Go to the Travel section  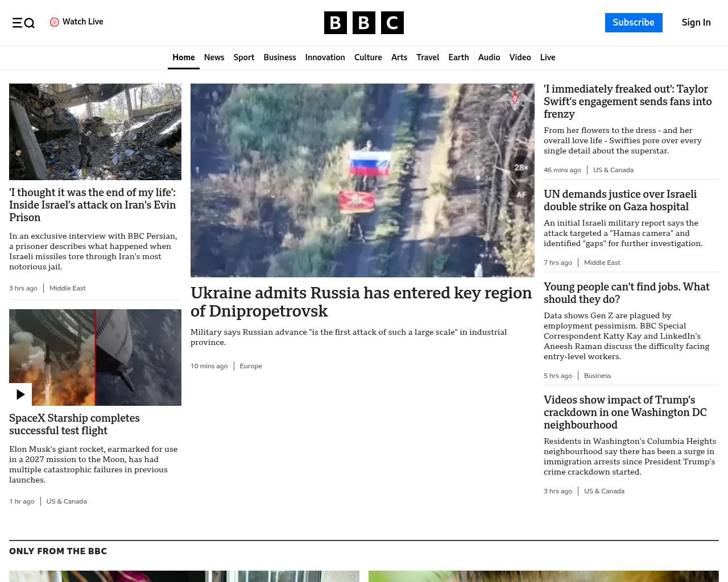[428, 57]
